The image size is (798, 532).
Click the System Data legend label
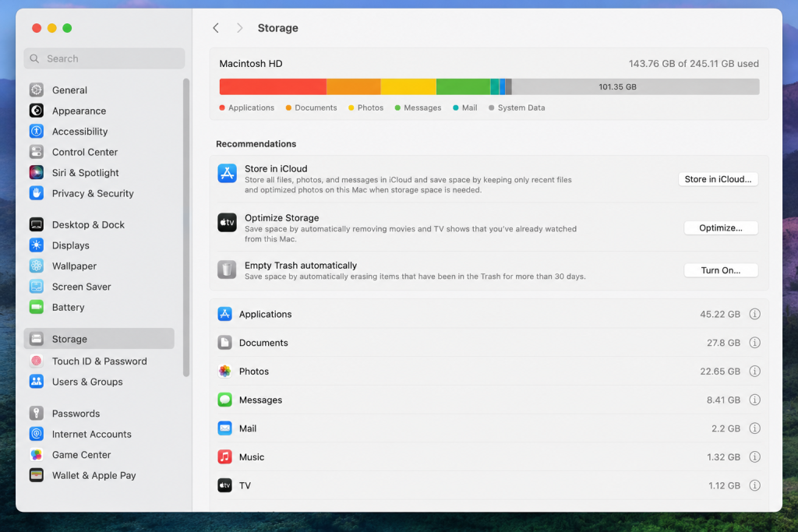521,107
